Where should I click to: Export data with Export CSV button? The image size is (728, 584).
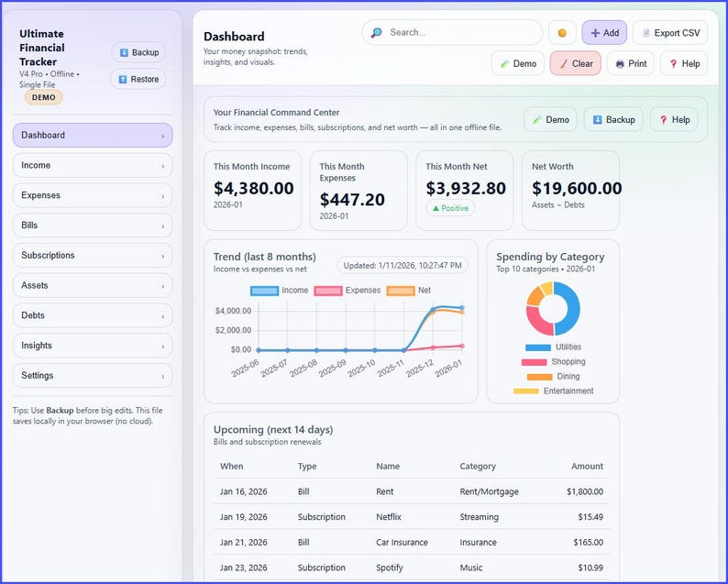pyautogui.click(x=670, y=33)
